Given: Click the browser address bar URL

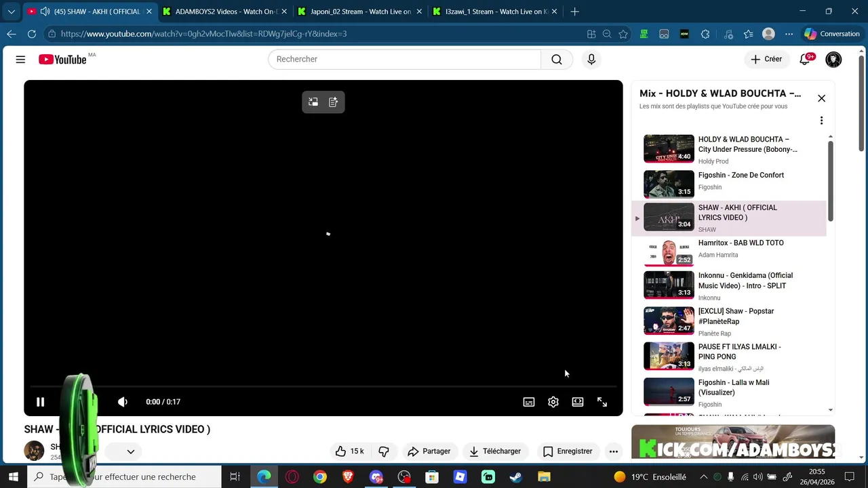Looking at the screenshot, I should (x=203, y=34).
